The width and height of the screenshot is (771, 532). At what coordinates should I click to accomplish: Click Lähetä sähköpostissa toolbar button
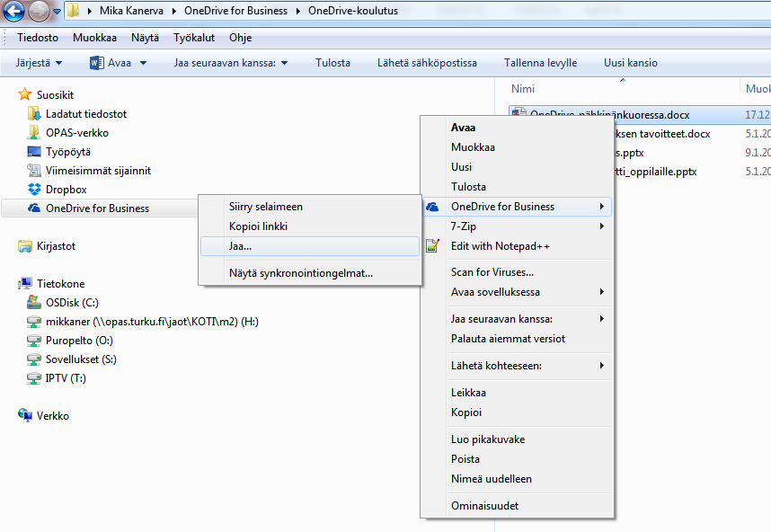click(x=427, y=63)
